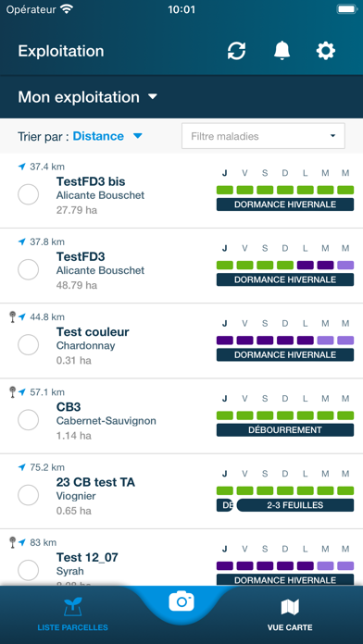This screenshot has width=363, height=644.
Task: Switch to the Vue Carte tab
Action: point(290,614)
